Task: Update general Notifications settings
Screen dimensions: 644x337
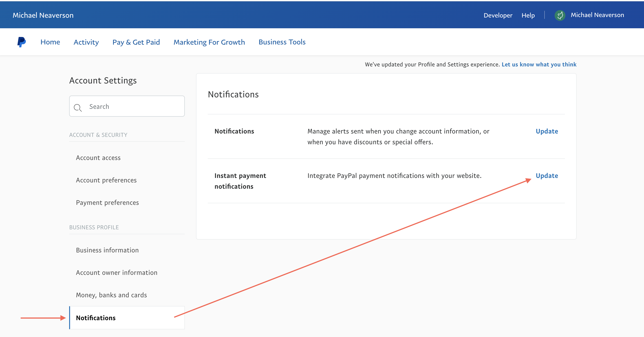Action: pyautogui.click(x=547, y=131)
